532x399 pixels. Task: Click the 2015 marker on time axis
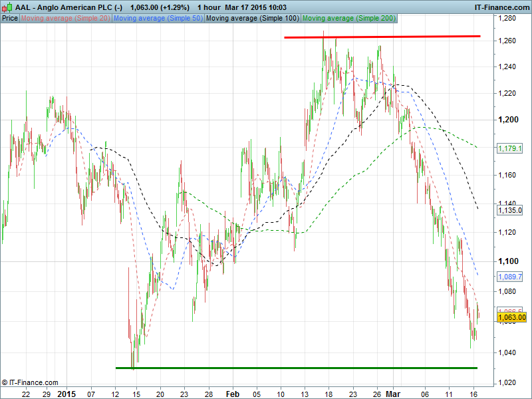pos(67,394)
